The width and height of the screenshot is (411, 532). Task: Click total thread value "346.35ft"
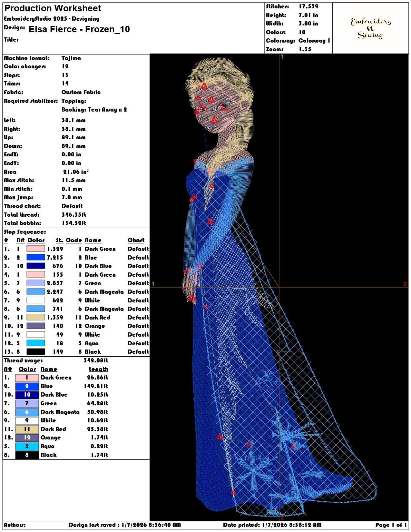point(74,215)
